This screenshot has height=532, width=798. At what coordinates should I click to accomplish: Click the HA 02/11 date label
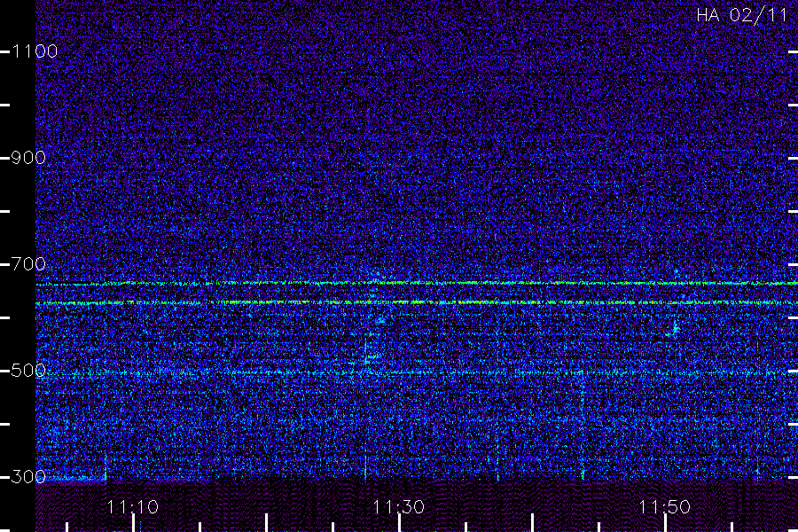[x=742, y=15]
